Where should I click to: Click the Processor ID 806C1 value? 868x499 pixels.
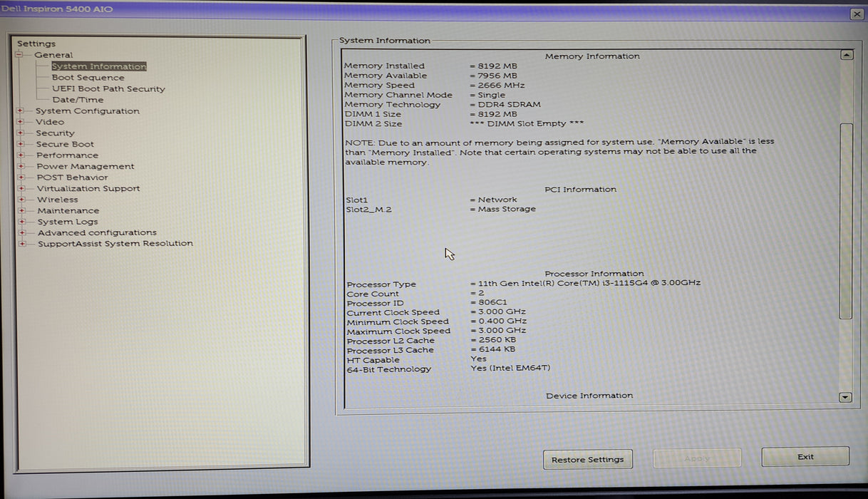click(492, 302)
